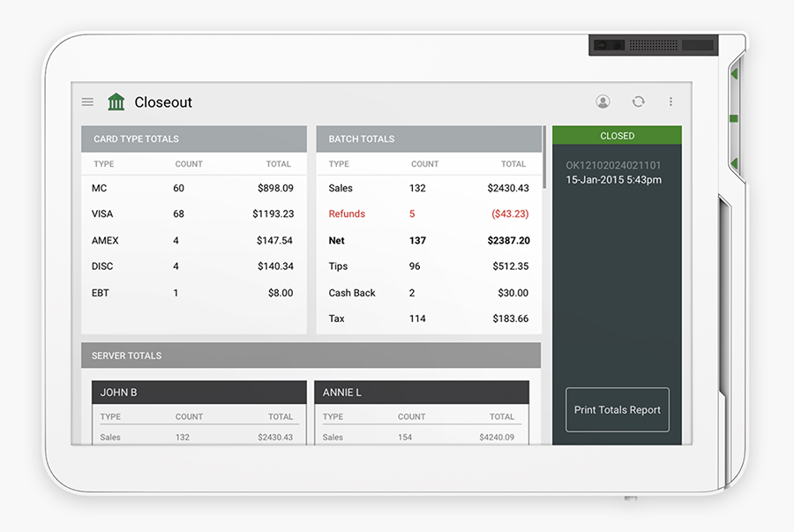Open the hamburger navigation menu
794x532 pixels.
(x=87, y=102)
